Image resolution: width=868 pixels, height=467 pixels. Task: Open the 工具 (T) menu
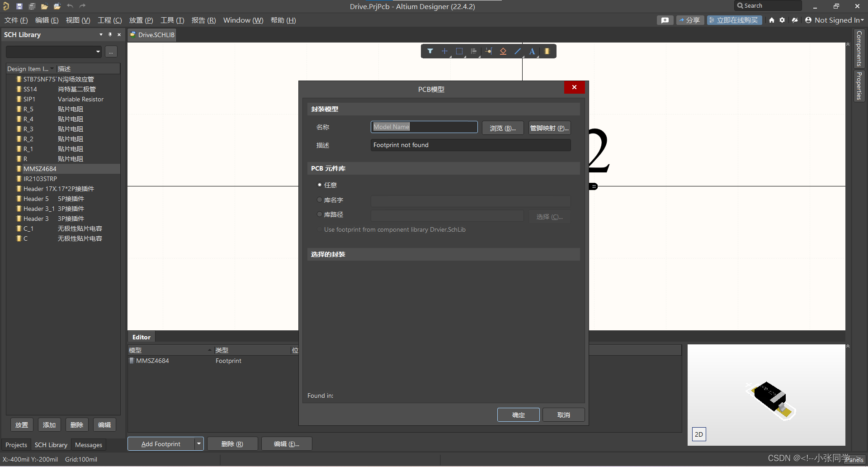(x=172, y=20)
